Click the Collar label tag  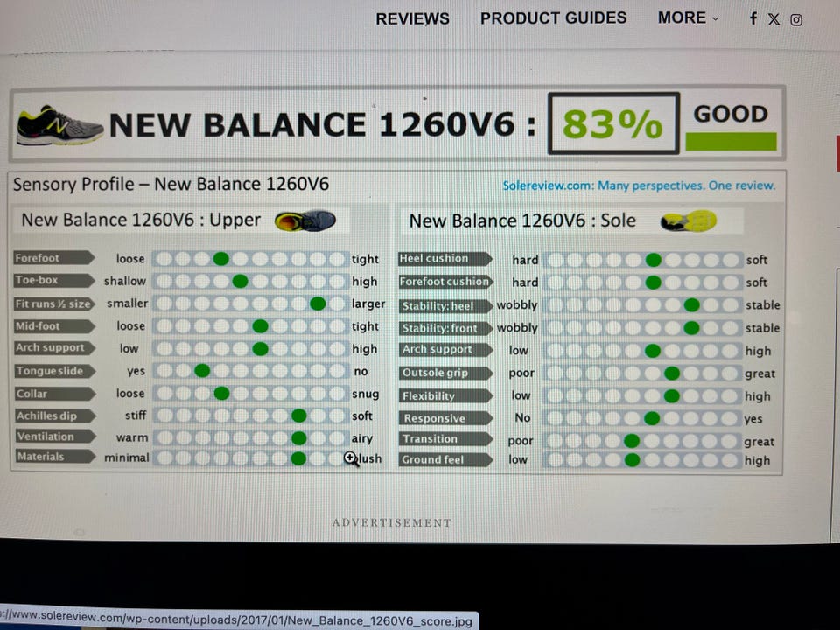pyautogui.click(x=53, y=394)
